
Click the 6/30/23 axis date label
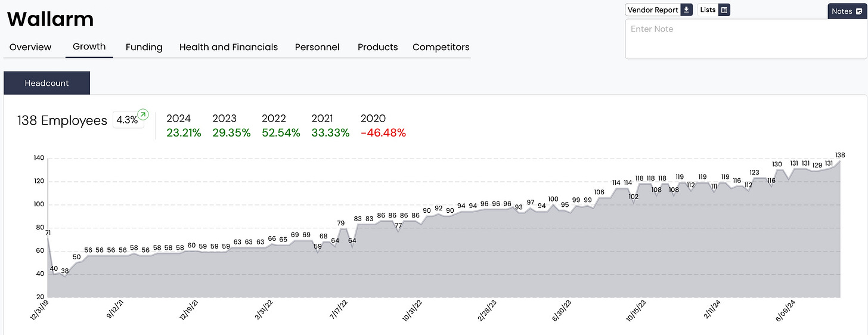pos(562,311)
